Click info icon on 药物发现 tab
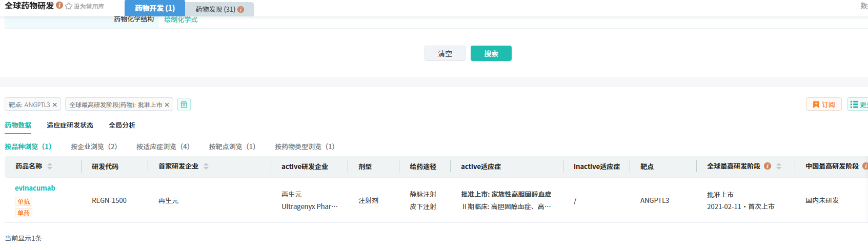Screen dimensions: 868x250 pyautogui.click(x=241, y=9)
